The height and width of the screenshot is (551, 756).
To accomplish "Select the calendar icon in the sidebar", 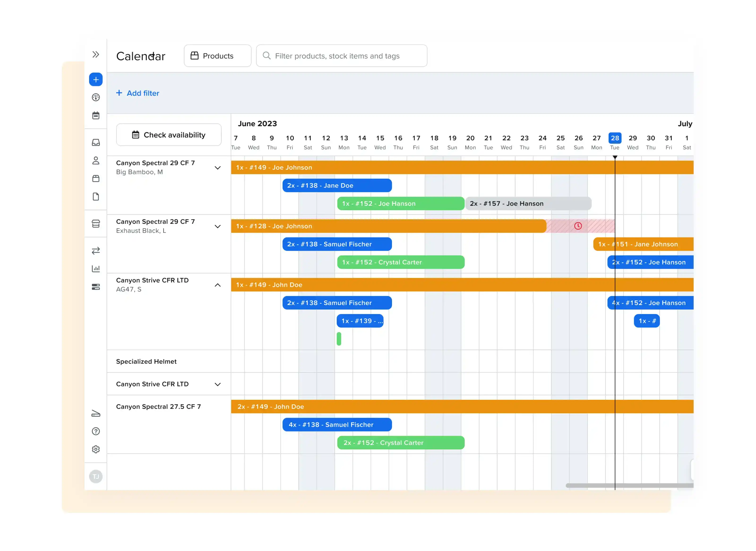I will point(96,115).
